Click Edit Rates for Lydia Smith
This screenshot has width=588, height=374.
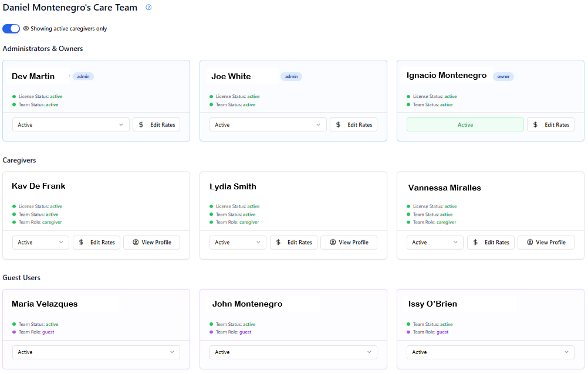pos(293,242)
